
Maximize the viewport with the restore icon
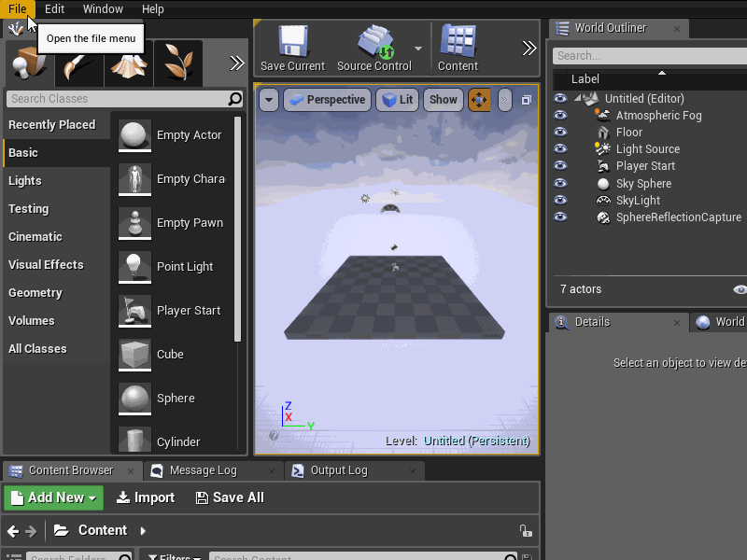click(x=528, y=98)
